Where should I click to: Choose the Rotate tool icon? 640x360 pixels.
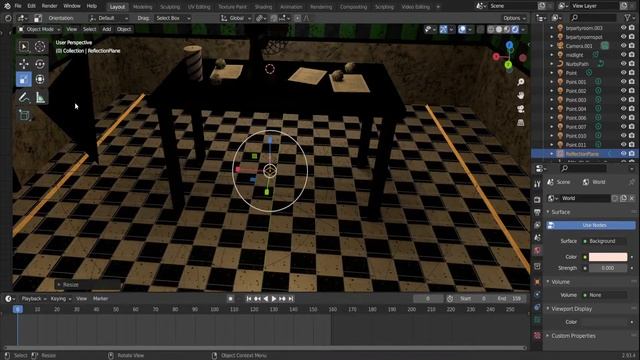pos(40,64)
